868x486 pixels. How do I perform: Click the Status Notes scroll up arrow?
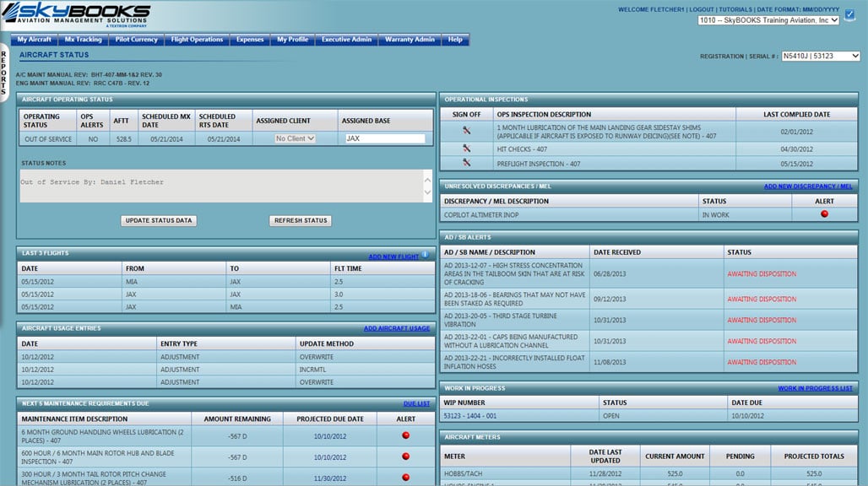coord(427,180)
